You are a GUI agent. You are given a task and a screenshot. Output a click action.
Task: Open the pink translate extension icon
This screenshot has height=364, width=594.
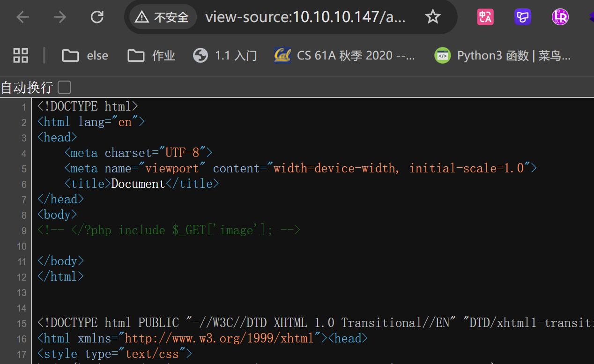(x=485, y=17)
